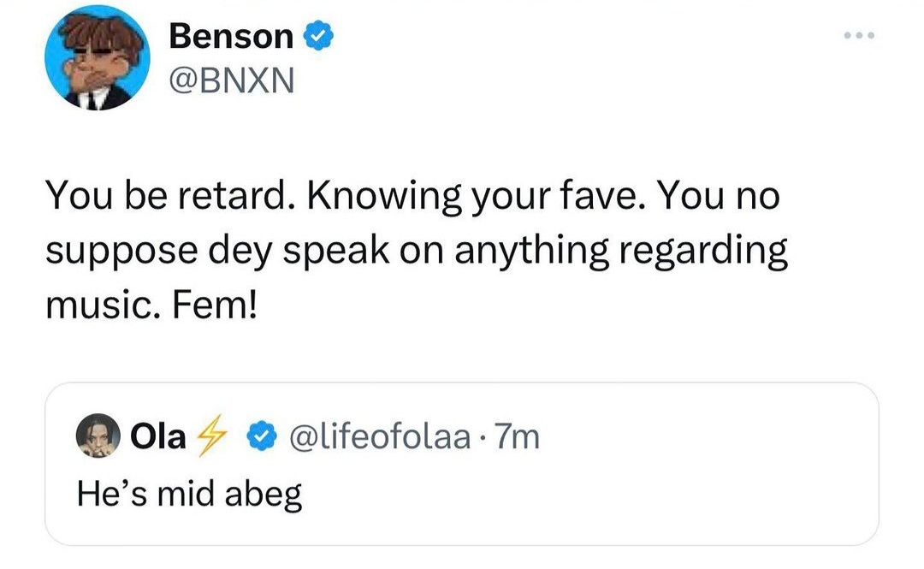Open the quoted text "He's mid abeg"

pyautogui.click(x=189, y=494)
